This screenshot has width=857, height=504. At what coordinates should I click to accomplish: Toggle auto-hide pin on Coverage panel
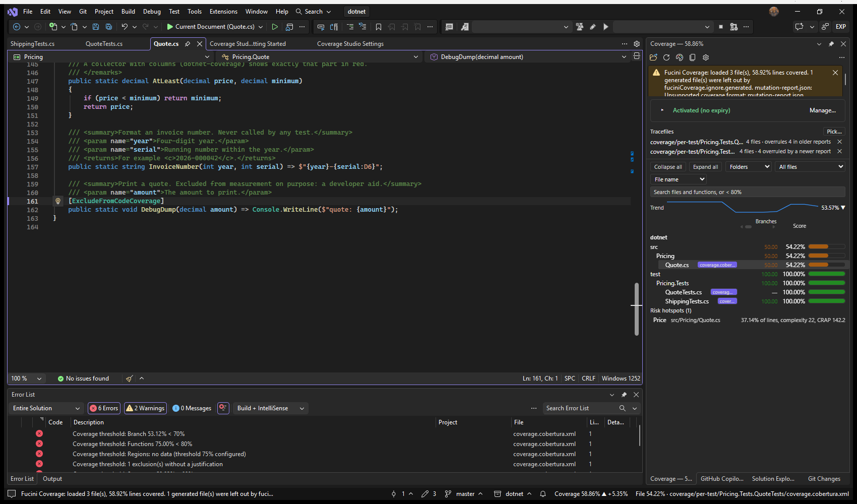pos(831,44)
